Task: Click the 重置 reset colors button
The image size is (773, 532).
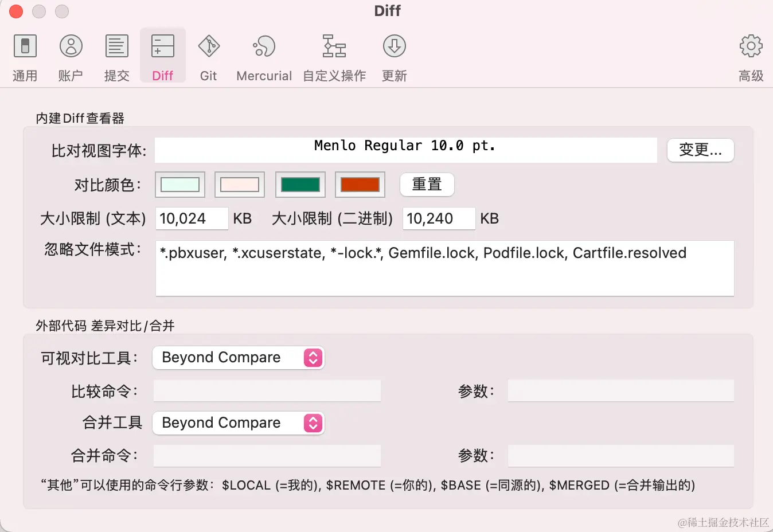Action: [427, 185]
